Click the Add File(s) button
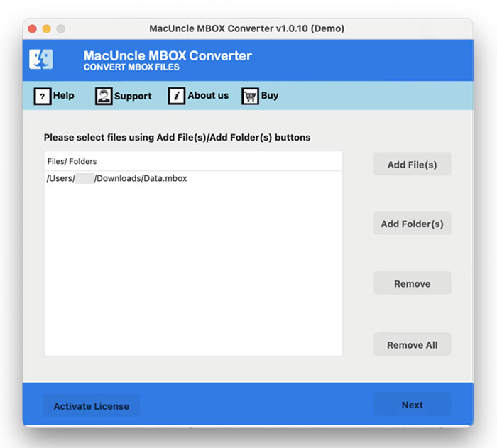Image resolution: width=497 pixels, height=448 pixels. [412, 164]
